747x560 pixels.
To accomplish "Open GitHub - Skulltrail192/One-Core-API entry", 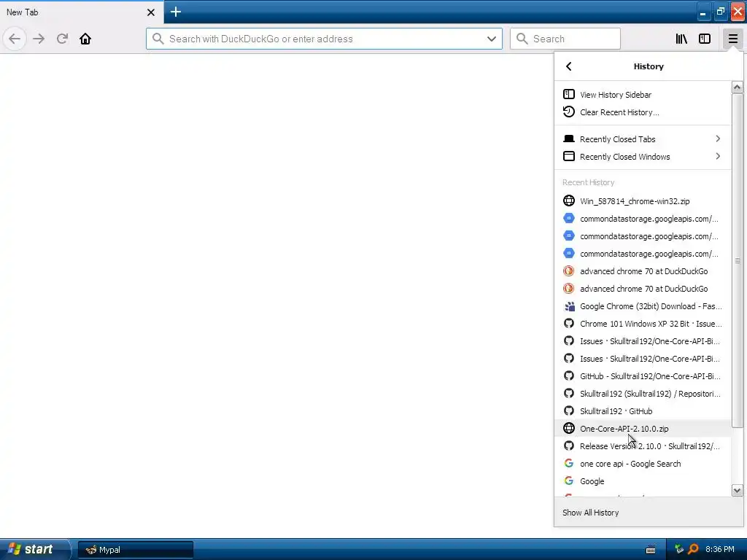I will tap(643, 376).
